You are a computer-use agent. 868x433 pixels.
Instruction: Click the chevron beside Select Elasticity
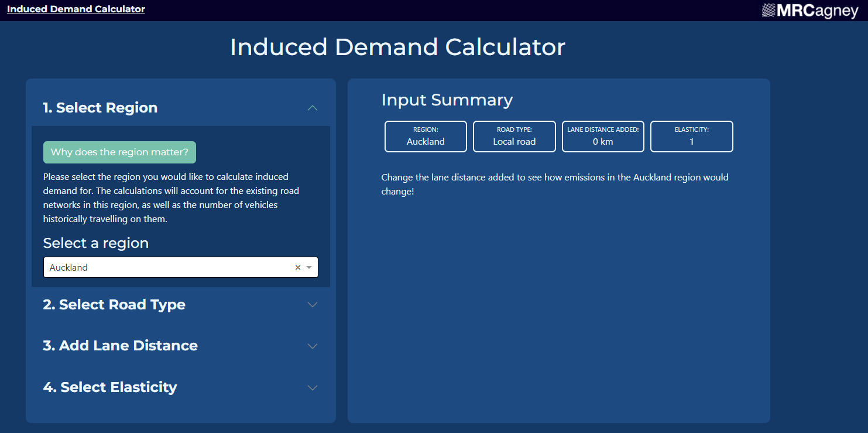click(313, 388)
